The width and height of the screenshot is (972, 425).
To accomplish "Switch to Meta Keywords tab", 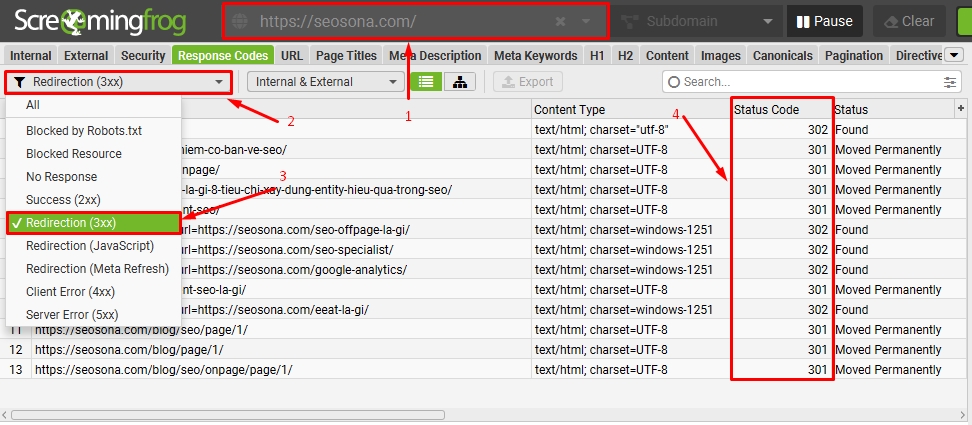I will click(536, 56).
